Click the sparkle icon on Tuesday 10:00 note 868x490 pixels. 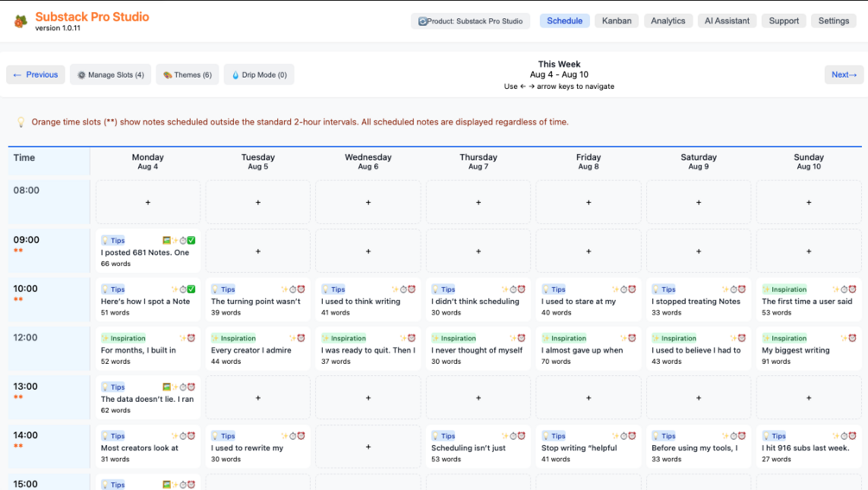tap(284, 290)
